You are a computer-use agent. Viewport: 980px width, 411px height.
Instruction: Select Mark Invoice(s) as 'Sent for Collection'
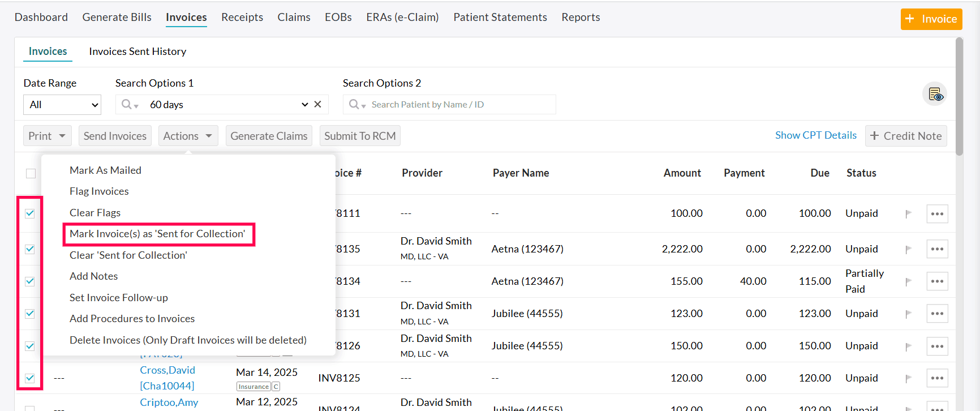pos(157,234)
